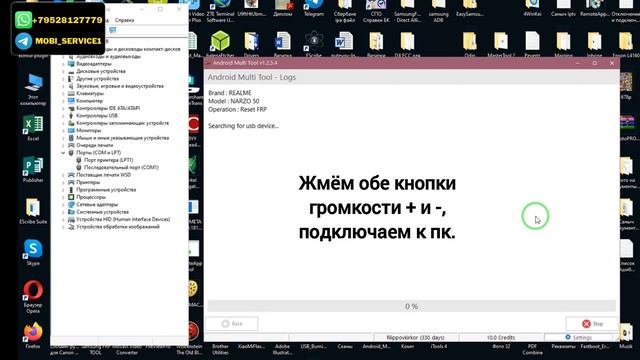The width and height of the screenshot is (640, 360).
Task: Collapse the Порты (COM и LPT) node
Action: coord(64,153)
